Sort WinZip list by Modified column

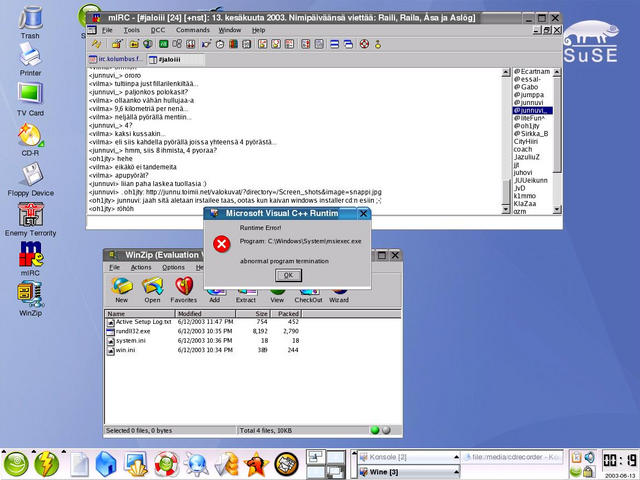[x=205, y=313]
